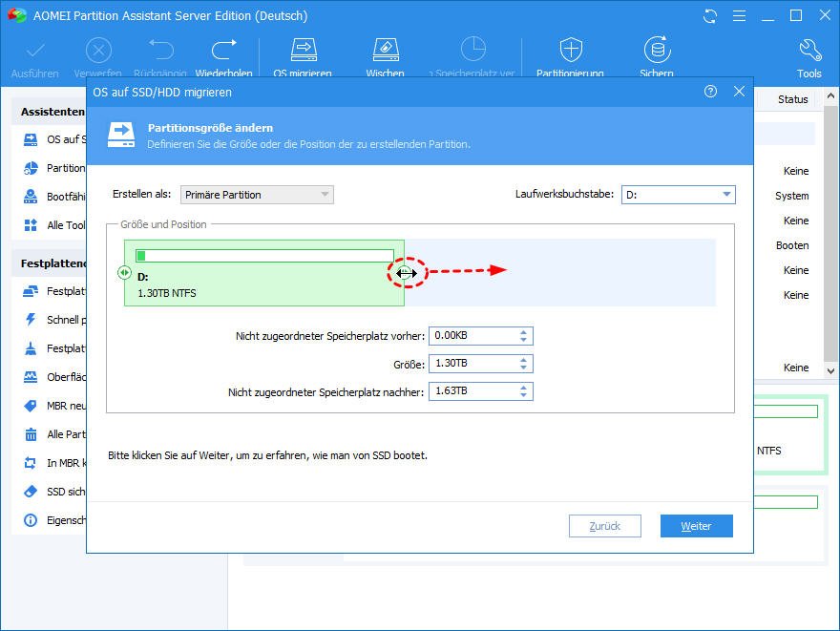Screen dimensions: 840x631
Task: Click the Rückgängig undo arrow
Action: click(x=160, y=50)
